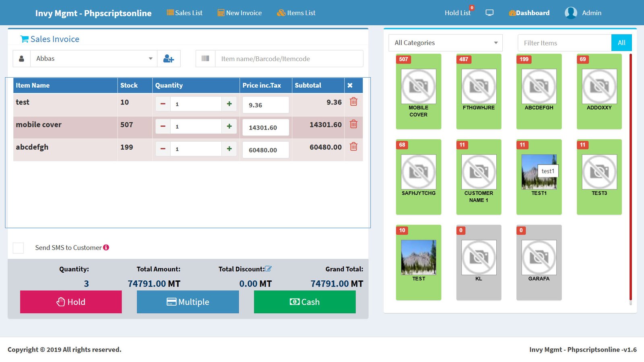Click the price field showing 14301.60
The height and width of the screenshot is (362, 644).
tap(266, 128)
